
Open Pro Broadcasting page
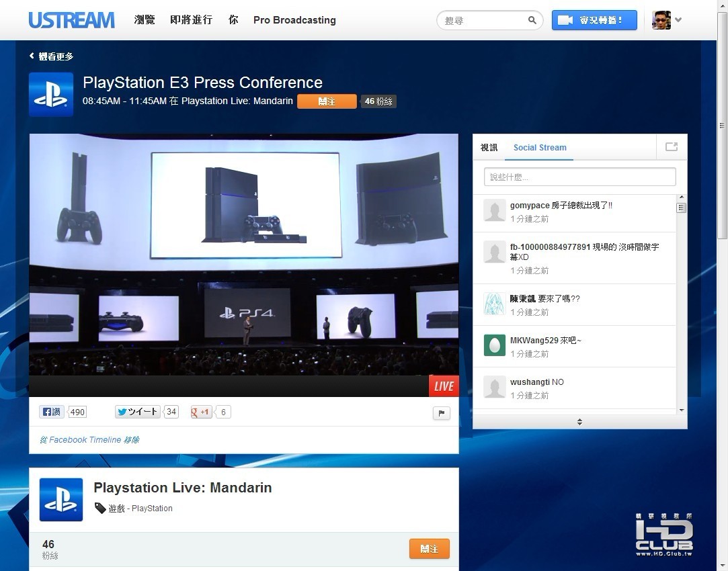pyautogui.click(x=294, y=20)
